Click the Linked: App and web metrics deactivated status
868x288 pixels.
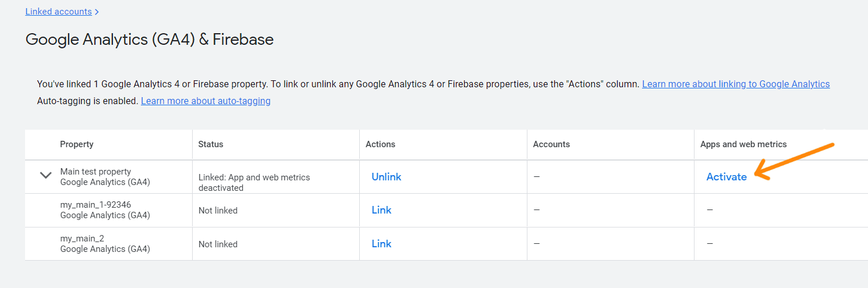[254, 182]
